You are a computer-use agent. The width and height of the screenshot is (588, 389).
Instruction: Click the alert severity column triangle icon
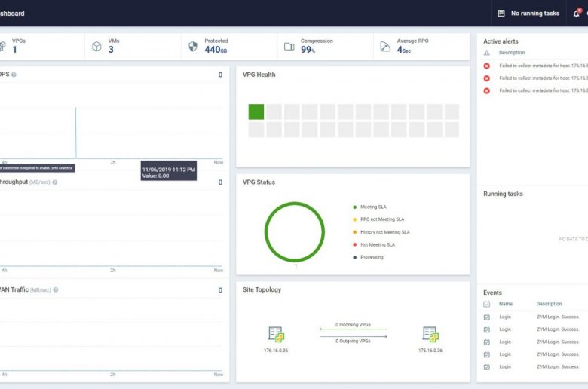pyautogui.click(x=487, y=53)
